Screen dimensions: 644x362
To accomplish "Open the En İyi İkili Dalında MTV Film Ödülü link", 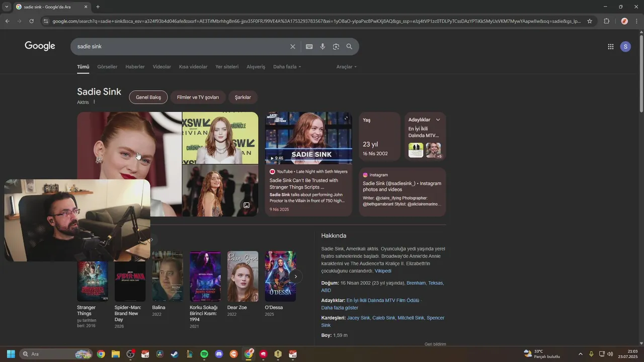I will [x=383, y=300].
